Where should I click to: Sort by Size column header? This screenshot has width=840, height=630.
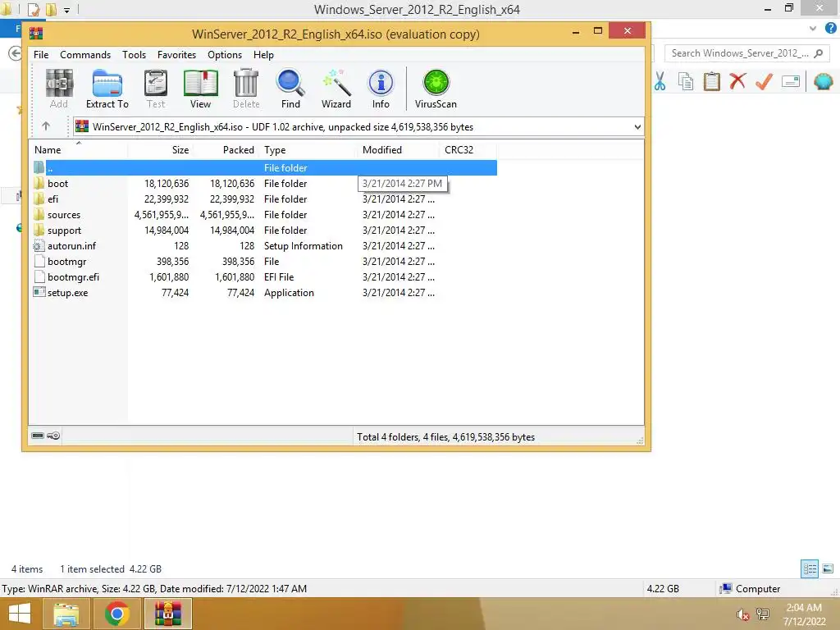[x=160, y=150]
